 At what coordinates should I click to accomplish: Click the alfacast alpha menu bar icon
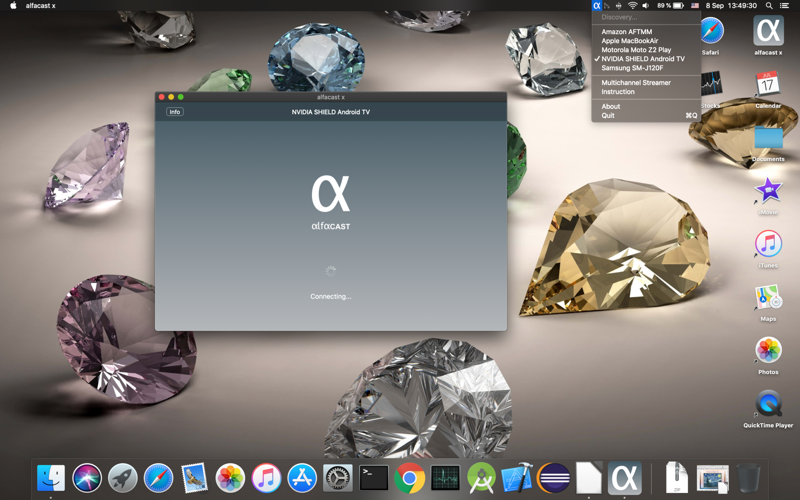597,6
